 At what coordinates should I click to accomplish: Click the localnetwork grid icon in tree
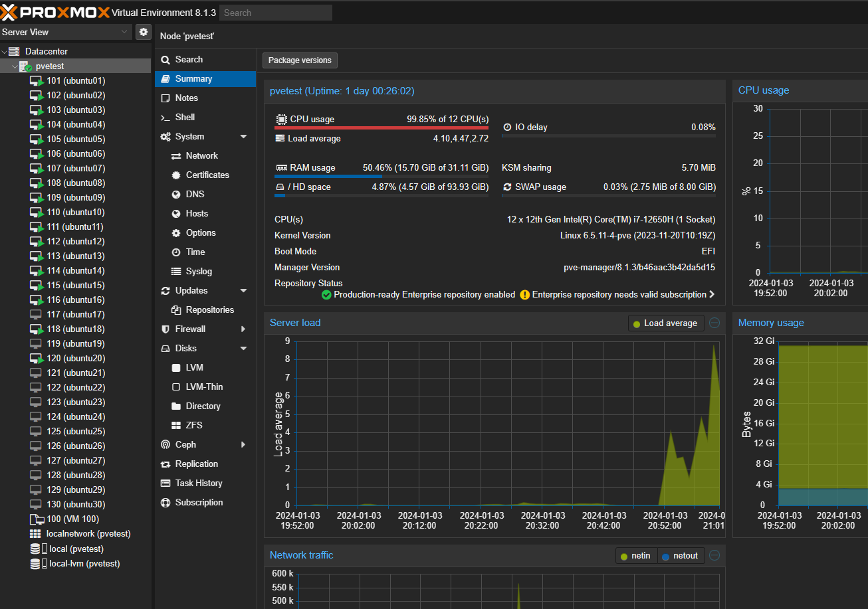(36, 534)
